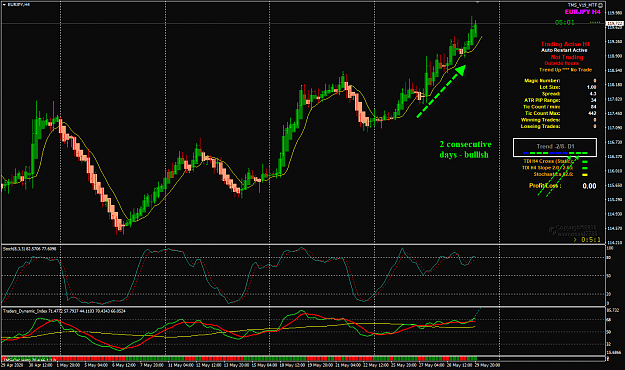Open the EURJPY,H4 chart title dropdown arrow
This screenshot has width=625, height=370.
pyautogui.click(x=4, y=5)
